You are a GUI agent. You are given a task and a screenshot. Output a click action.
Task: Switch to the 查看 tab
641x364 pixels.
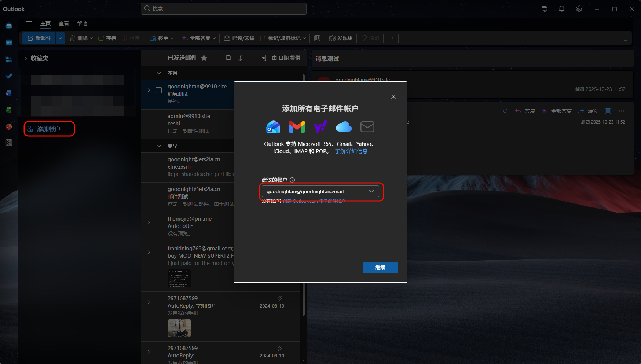pyautogui.click(x=64, y=23)
